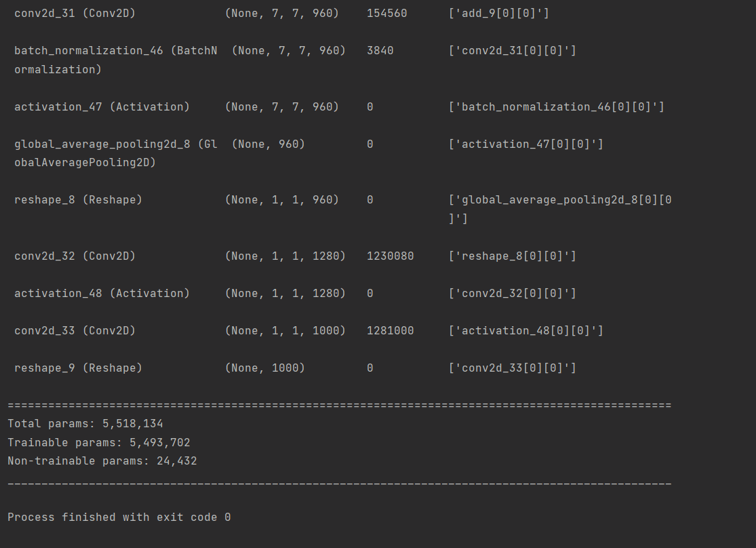756x548 pixels.
Task: Click the parameter count 1281000
Action: [390, 330]
